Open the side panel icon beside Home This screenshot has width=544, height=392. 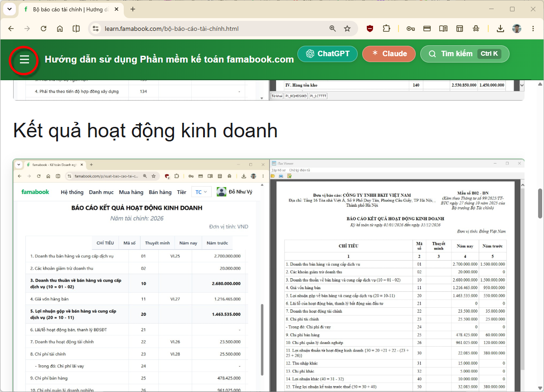pyautogui.click(x=76, y=29)
